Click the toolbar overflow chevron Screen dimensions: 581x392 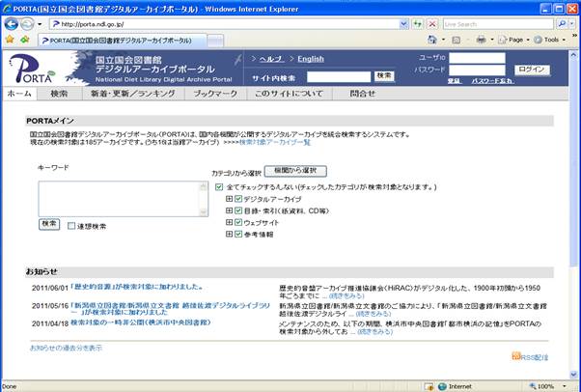(x=574, y=36)
